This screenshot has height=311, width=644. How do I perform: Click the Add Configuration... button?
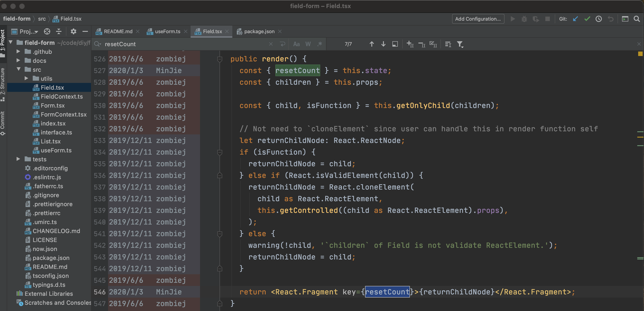[478, 19]
